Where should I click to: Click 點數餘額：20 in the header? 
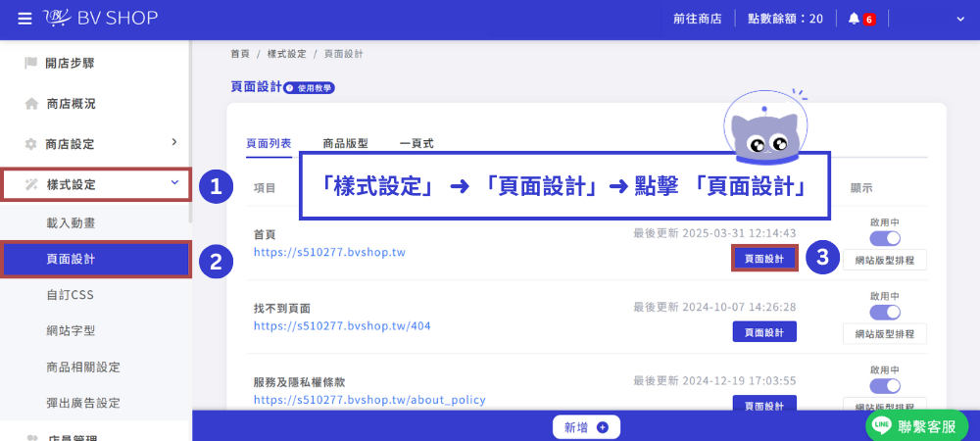pyautogui.click(x=786, y=19)
